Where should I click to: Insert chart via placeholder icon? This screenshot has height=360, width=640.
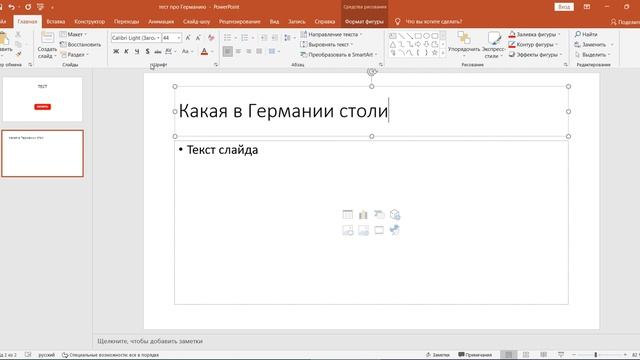[363, 214]
